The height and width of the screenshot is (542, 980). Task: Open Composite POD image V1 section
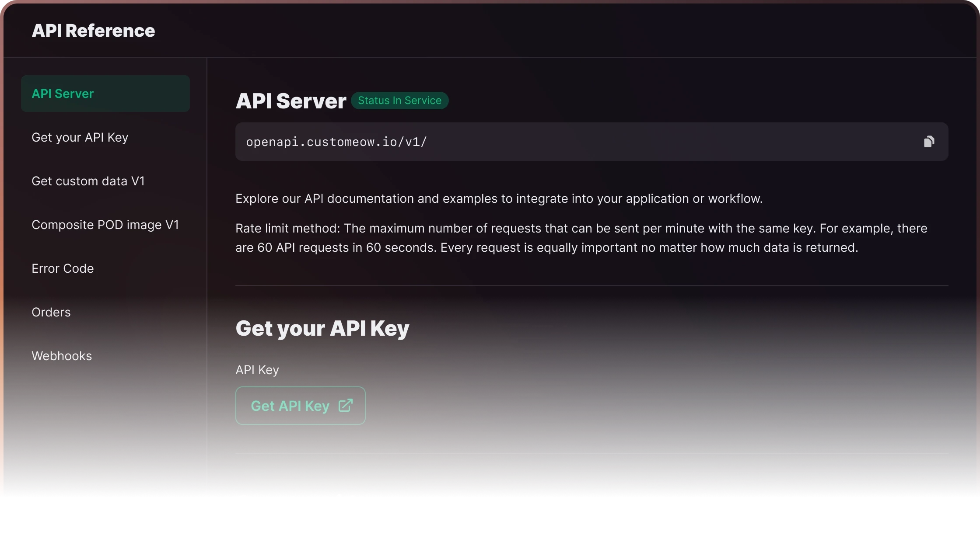(x=105, y=225)
